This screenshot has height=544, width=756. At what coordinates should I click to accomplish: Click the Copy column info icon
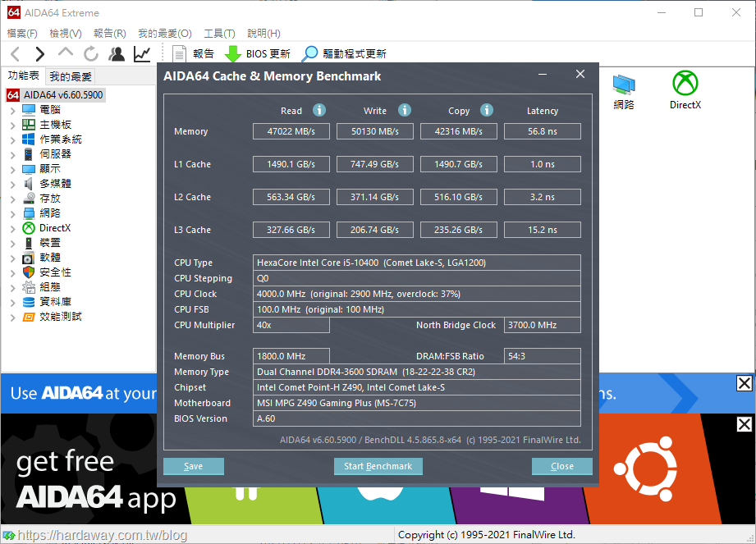[x=487, y=110]
